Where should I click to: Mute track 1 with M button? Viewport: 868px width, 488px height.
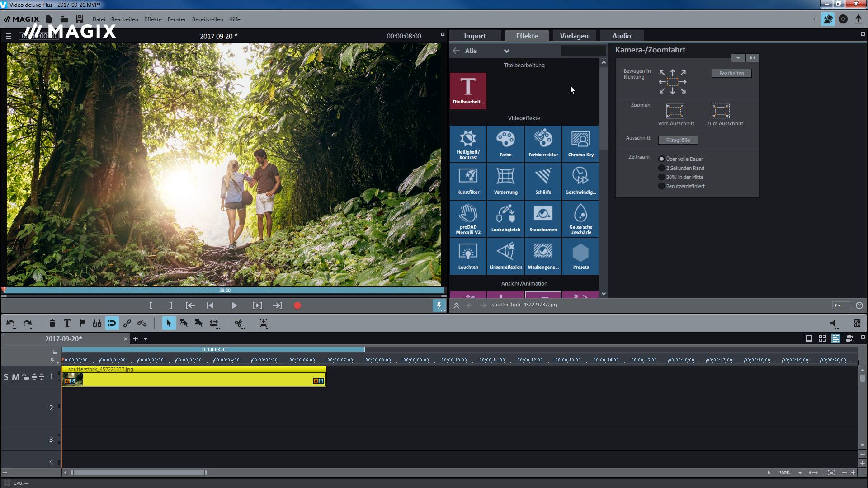pos(16,377)
